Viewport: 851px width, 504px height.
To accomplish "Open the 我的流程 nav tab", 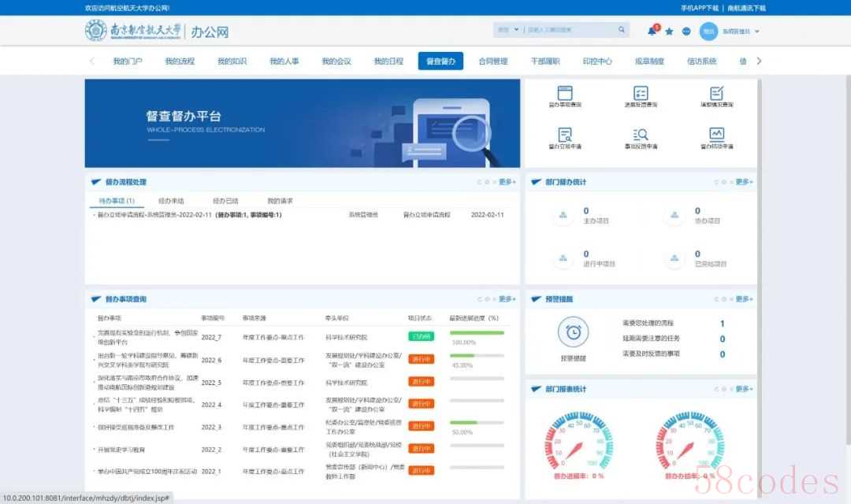I will pyautogui.click(x=180, y=61).
